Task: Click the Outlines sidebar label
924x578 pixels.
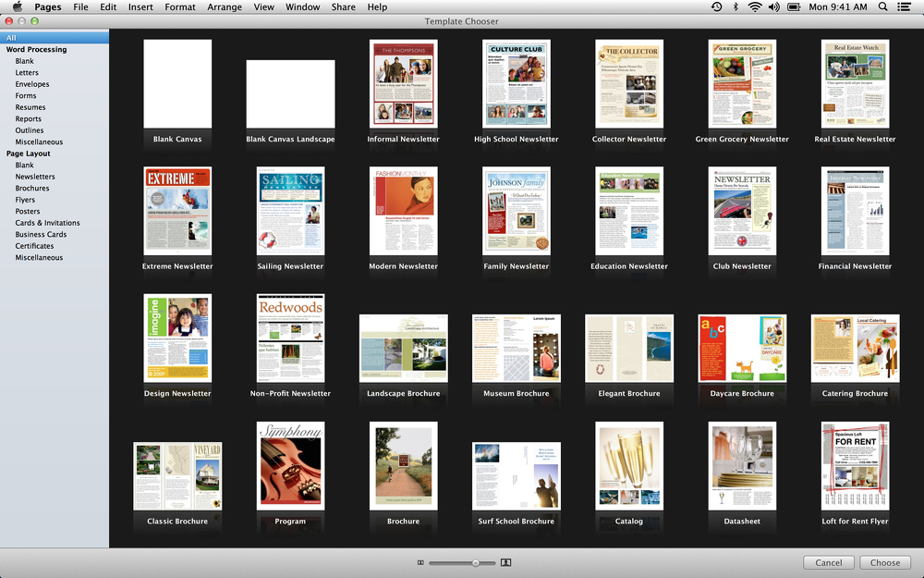Action: [x=30, y=130]
